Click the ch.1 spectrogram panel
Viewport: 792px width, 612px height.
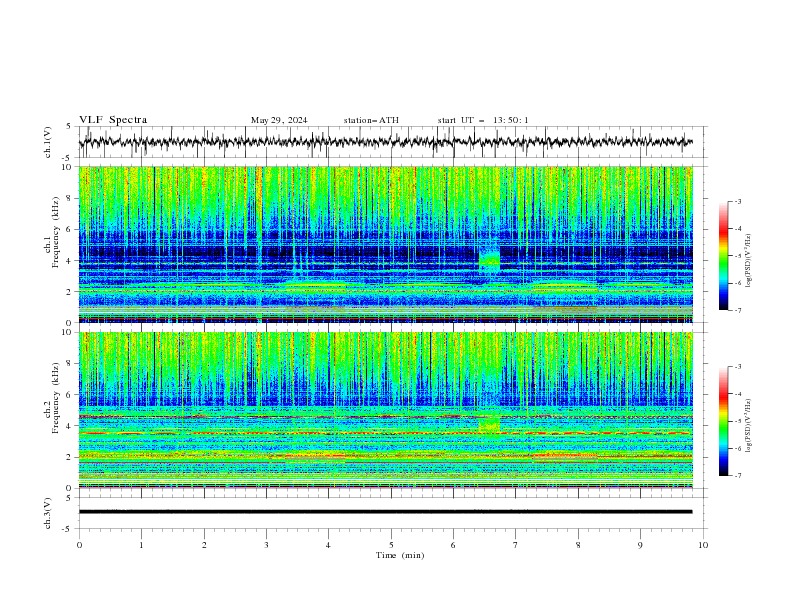[x=385, y=244]
